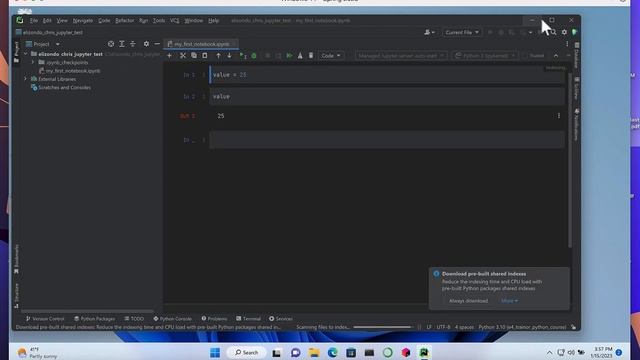Debug the cell with the green bug icon
Image resolution: width=640 pixels, height=360 pixels.
coord(254,56)
